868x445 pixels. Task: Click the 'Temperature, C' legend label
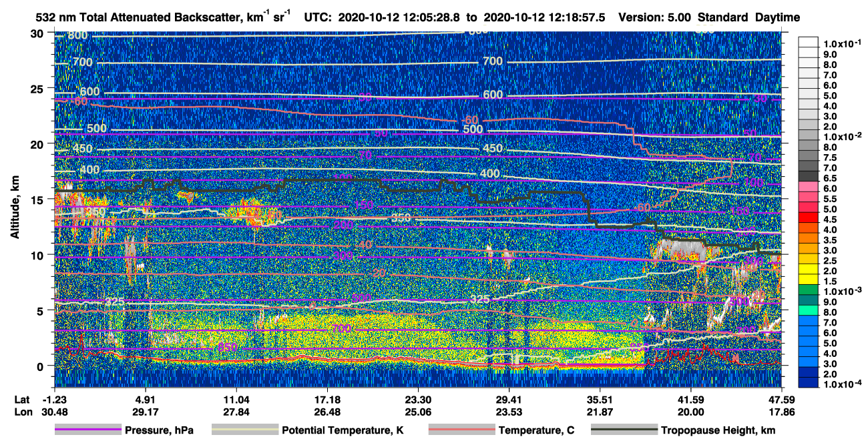click(536, 431)
